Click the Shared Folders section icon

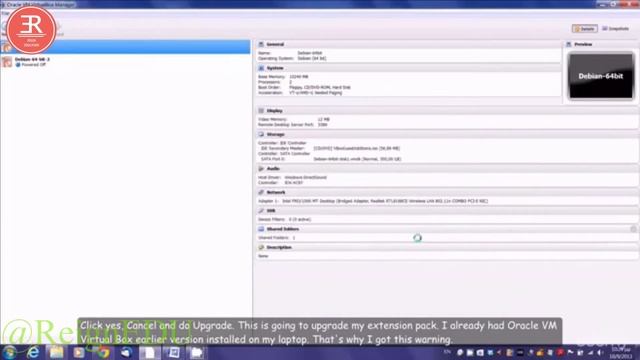[261, 229]
